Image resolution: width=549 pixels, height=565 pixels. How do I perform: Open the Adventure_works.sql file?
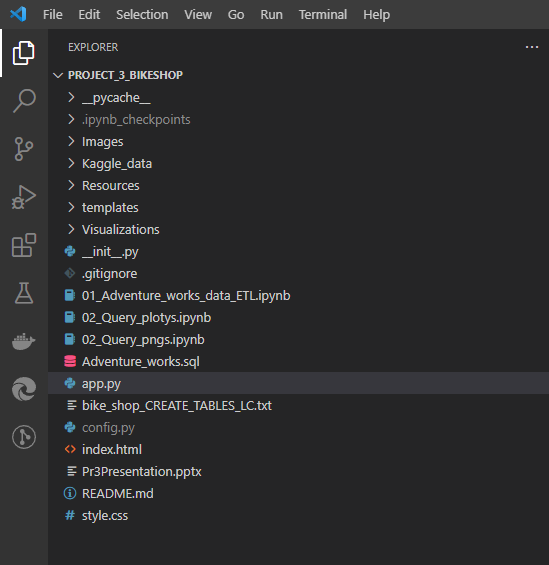141,362
